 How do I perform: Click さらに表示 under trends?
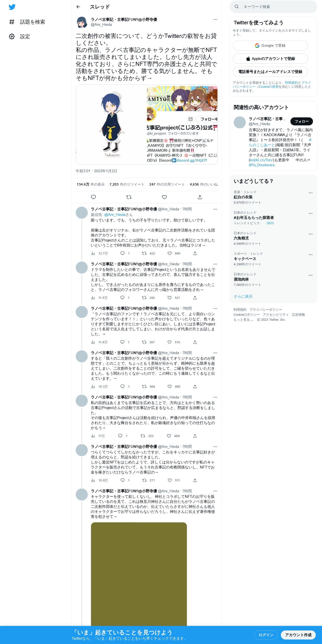point(243,296)
